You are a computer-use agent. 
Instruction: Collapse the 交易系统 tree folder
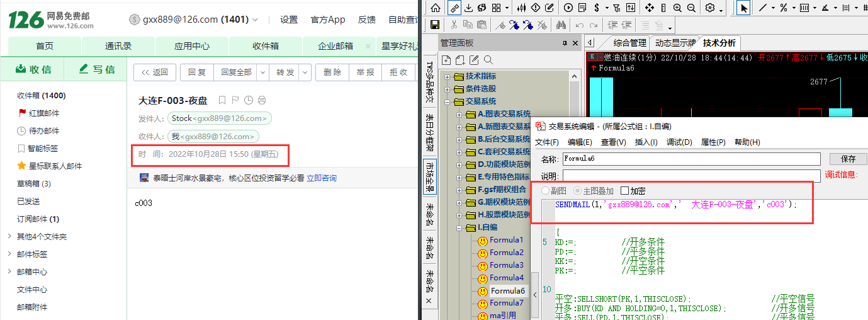448,101
